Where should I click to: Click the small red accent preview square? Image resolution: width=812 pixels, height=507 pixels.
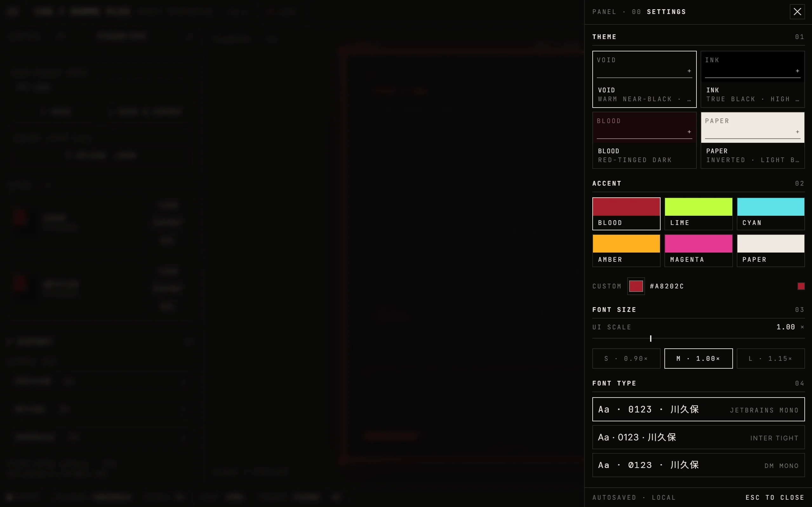click(801, 286)
